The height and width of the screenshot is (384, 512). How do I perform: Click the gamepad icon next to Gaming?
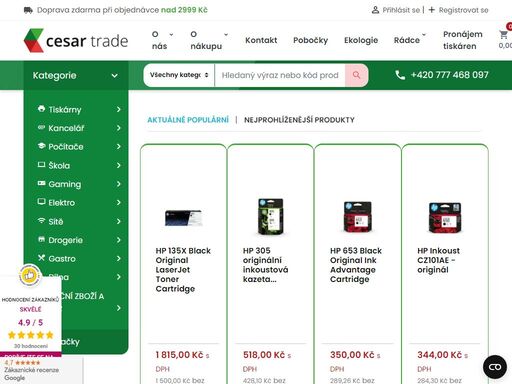coord(41,183)
